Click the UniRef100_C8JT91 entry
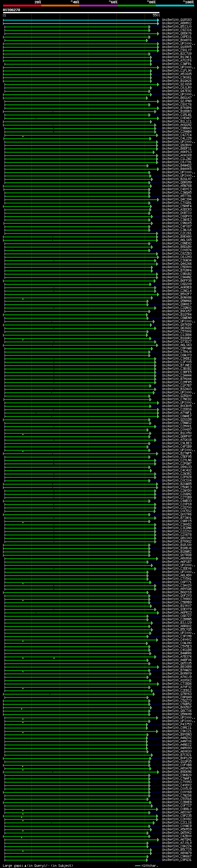Image resolution: width=197 pixels, height=868 pixels. 177,162
